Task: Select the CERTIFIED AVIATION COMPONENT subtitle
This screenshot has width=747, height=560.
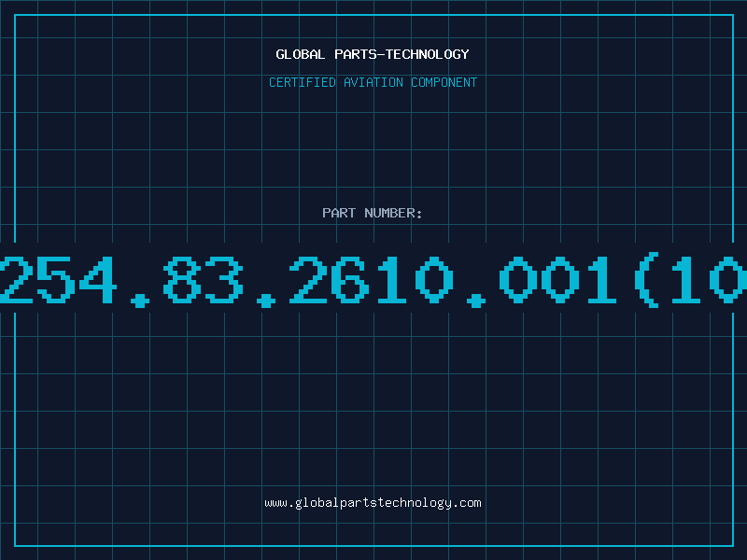Action: coord(373,82)
